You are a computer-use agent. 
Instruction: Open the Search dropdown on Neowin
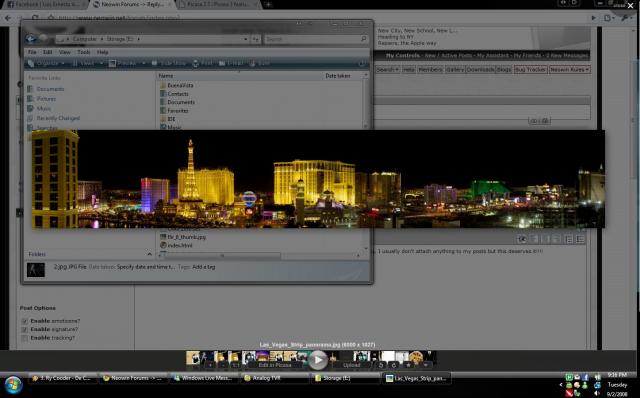pos(387,69)
